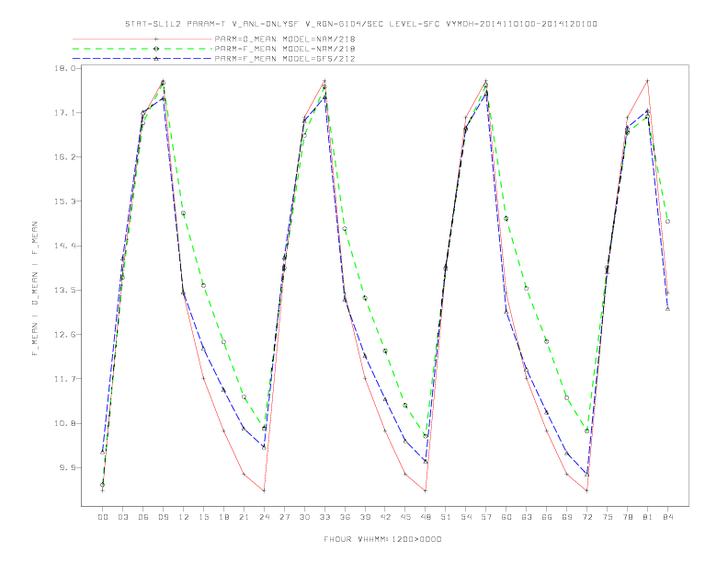Viewport: 728px width, 563px height.
Task: Click x-axis forecast hour label 42
Action: pyautogui.click(x=385, y=517)
